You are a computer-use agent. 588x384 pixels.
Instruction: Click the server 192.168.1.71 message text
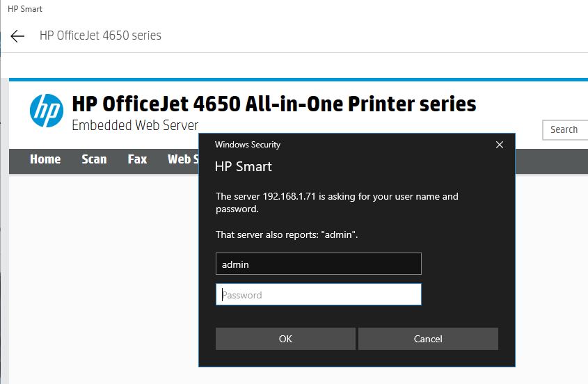tap(337, 202)
